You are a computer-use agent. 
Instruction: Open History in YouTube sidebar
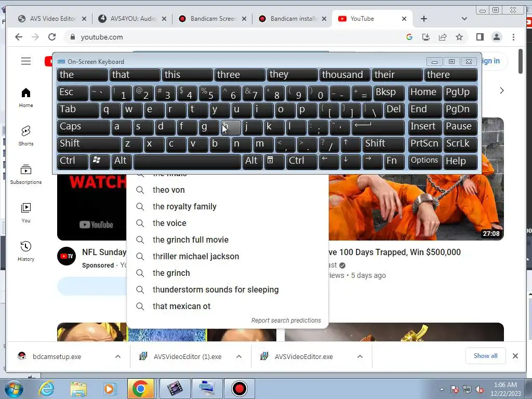click(26, 251)
